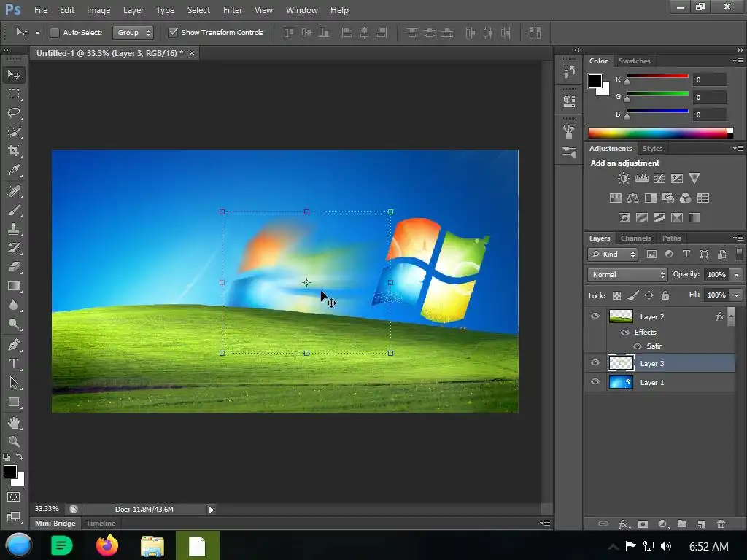
Task: Select the Eraser tool
Action: tap(14, 267)
